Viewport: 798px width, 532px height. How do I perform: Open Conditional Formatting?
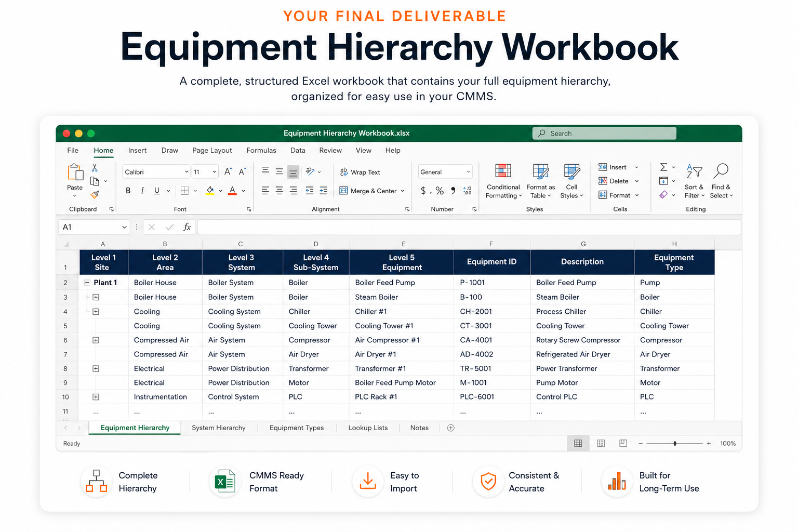[x=503, y=181]
